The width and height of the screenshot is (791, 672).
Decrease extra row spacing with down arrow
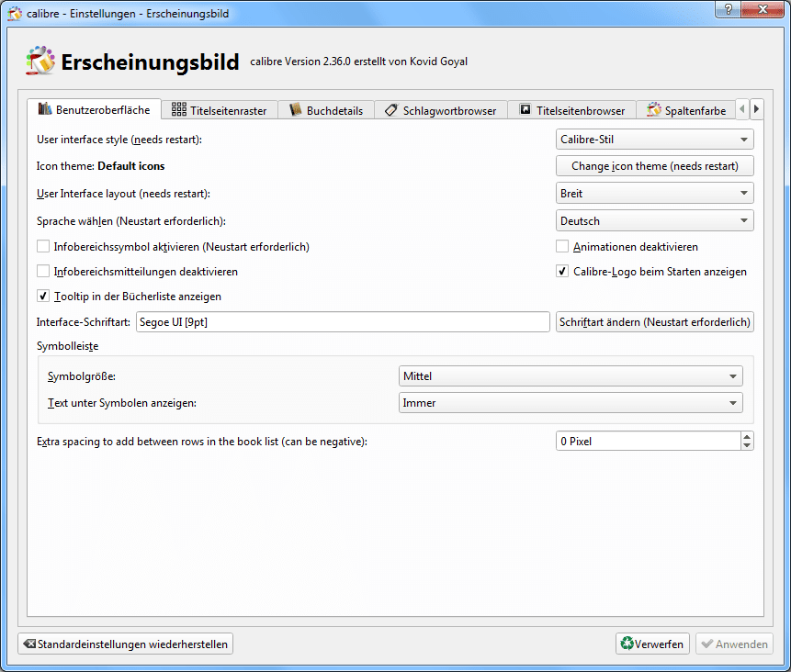747,445
